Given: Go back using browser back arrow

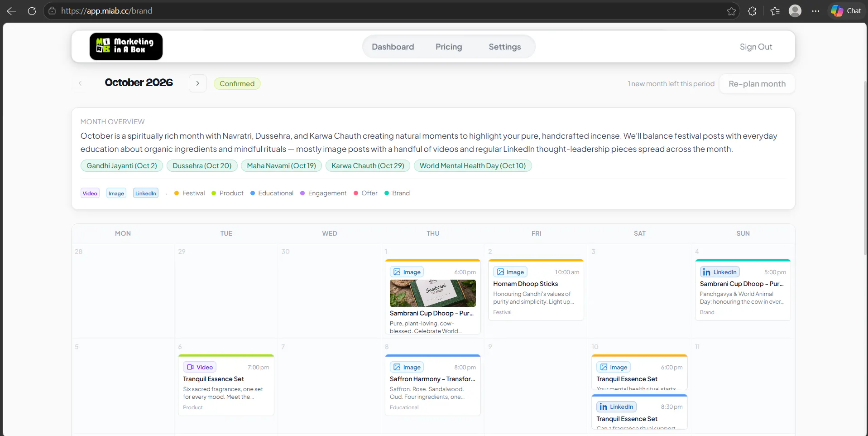Looking at the screenshot, I should [x=11, y=11].
